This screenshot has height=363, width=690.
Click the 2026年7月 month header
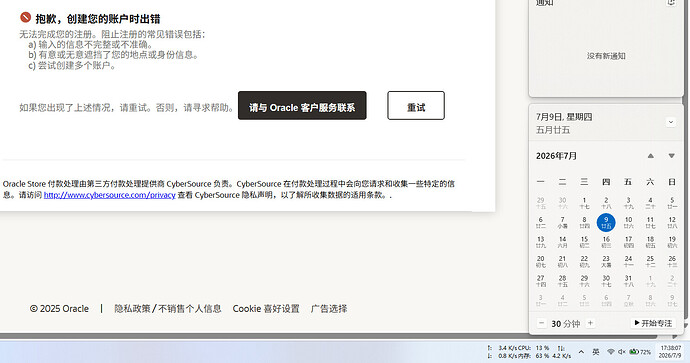pos(556,156)
